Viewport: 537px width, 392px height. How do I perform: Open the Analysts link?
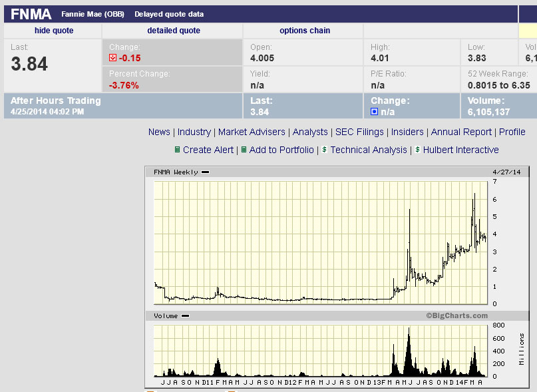(310, 132)
